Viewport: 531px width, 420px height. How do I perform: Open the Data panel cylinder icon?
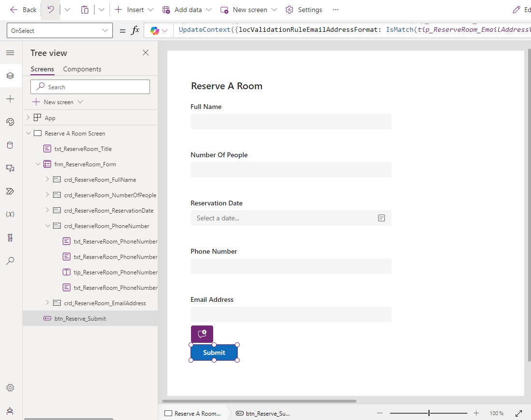coord(10,145)
